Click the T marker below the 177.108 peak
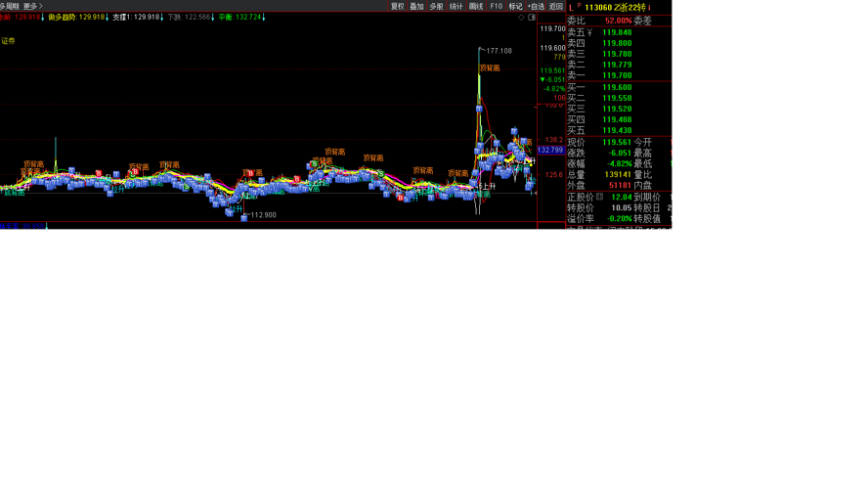This screenshot has width=868, height=489. [479, 109]
